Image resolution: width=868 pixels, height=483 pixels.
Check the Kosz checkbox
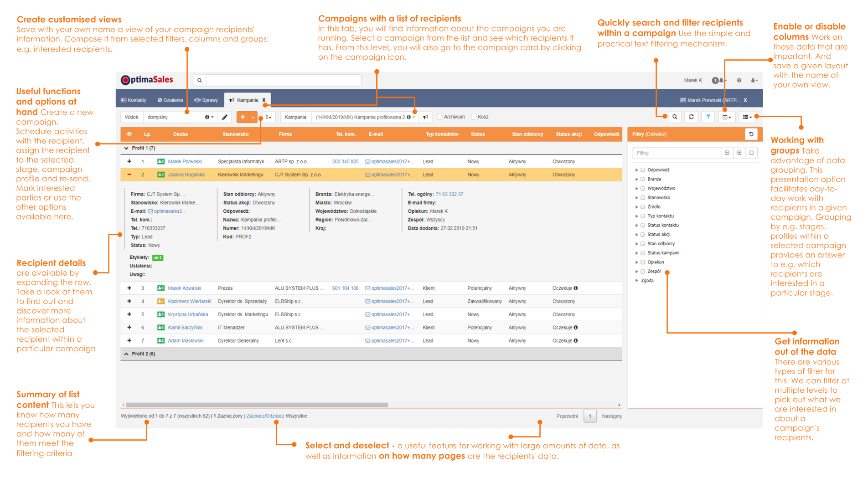(474, 117)
